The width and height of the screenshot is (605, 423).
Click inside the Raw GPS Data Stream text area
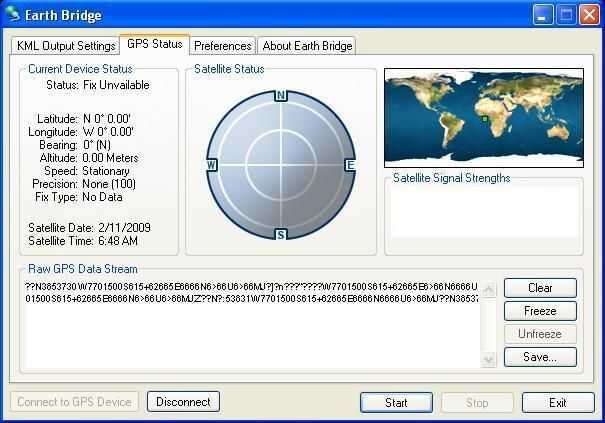pyautogui.click(x=252, y=324)
